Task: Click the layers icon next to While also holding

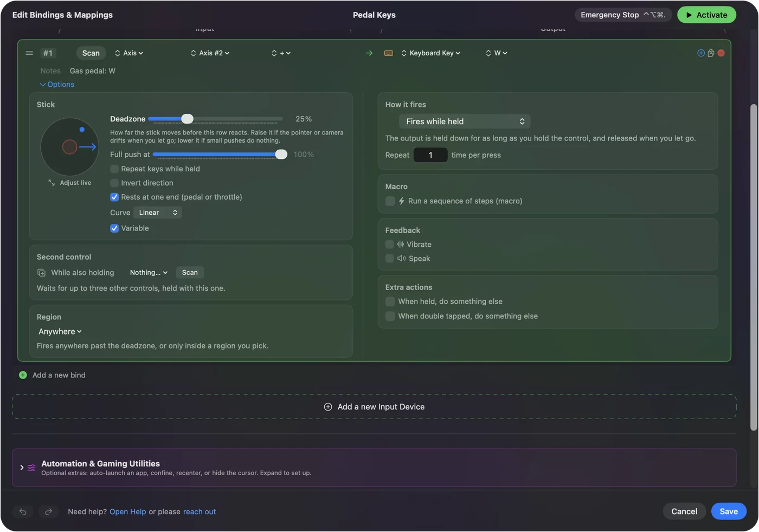Action: click(41, 273)
